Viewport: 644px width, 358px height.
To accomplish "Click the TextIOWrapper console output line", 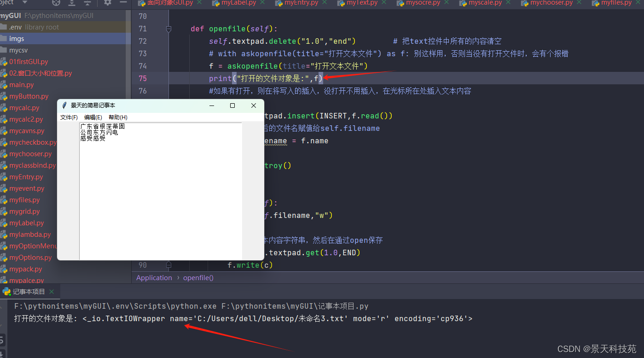I will [243, 318].
